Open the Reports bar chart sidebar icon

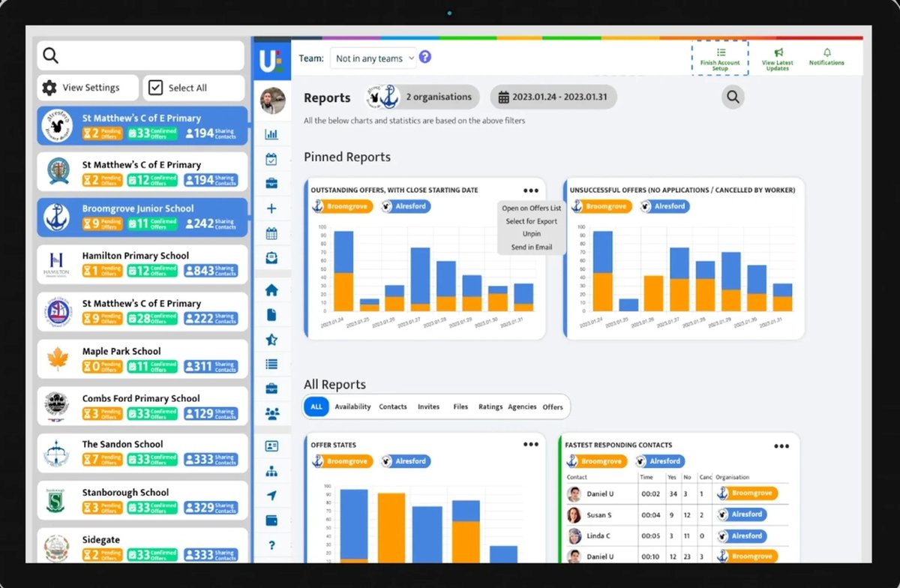(x=271, y=134)
